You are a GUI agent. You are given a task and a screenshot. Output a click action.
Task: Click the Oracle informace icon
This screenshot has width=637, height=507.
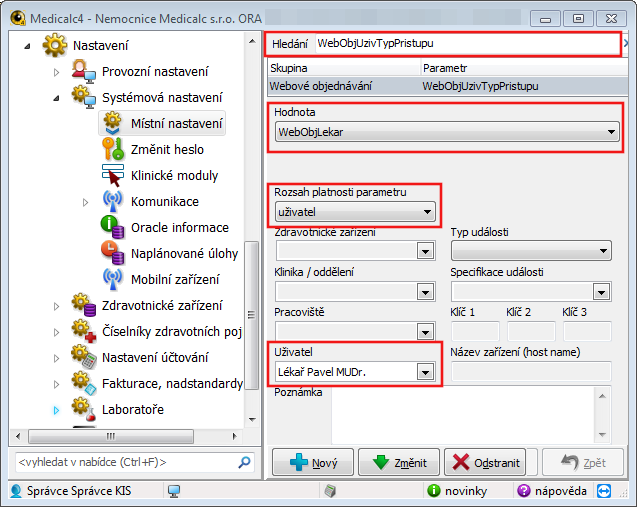point(114,227)
